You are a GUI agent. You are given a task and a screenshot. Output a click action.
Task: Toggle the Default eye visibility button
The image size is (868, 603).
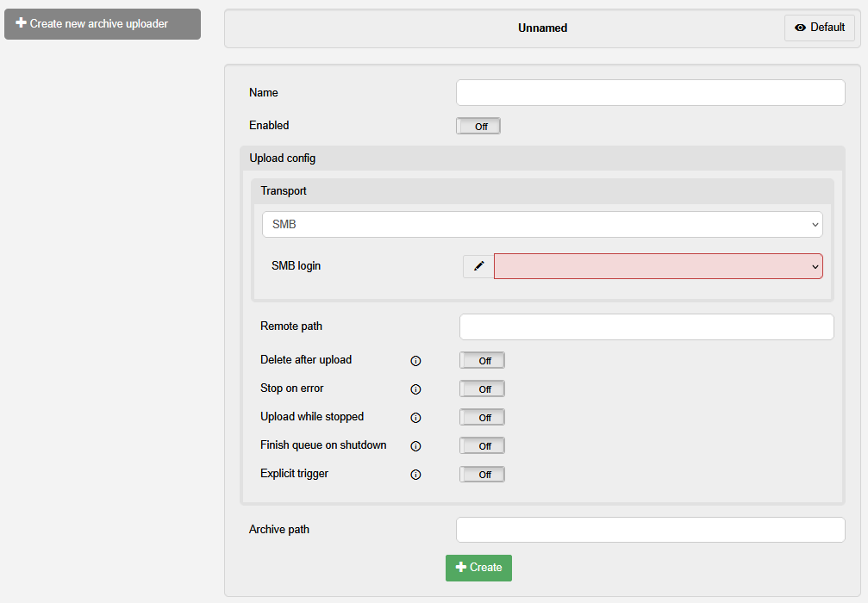pos(819,28)
